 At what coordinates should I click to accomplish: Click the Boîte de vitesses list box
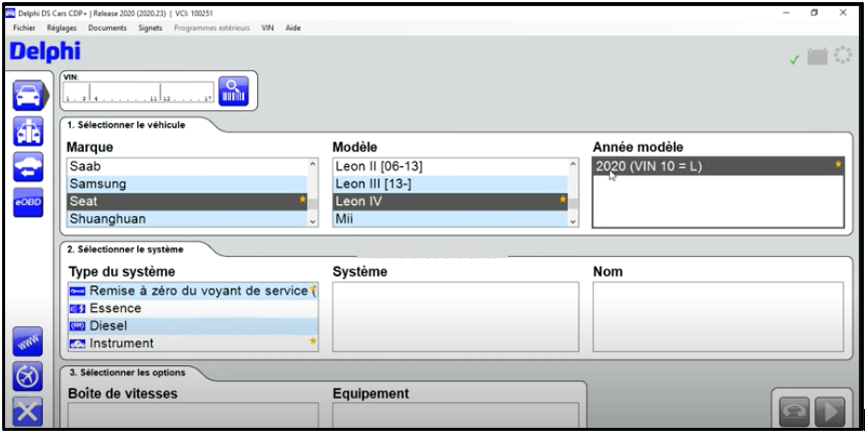(193, 415)
